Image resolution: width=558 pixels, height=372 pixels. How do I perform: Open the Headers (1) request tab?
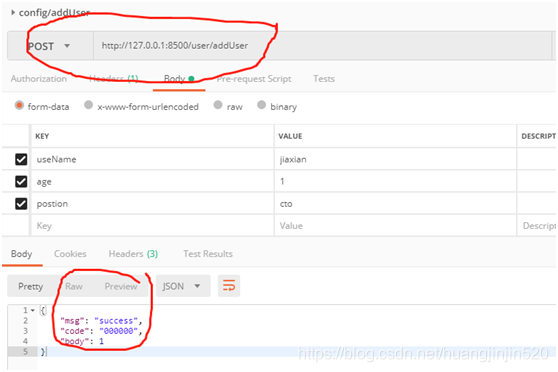(114, 79)
